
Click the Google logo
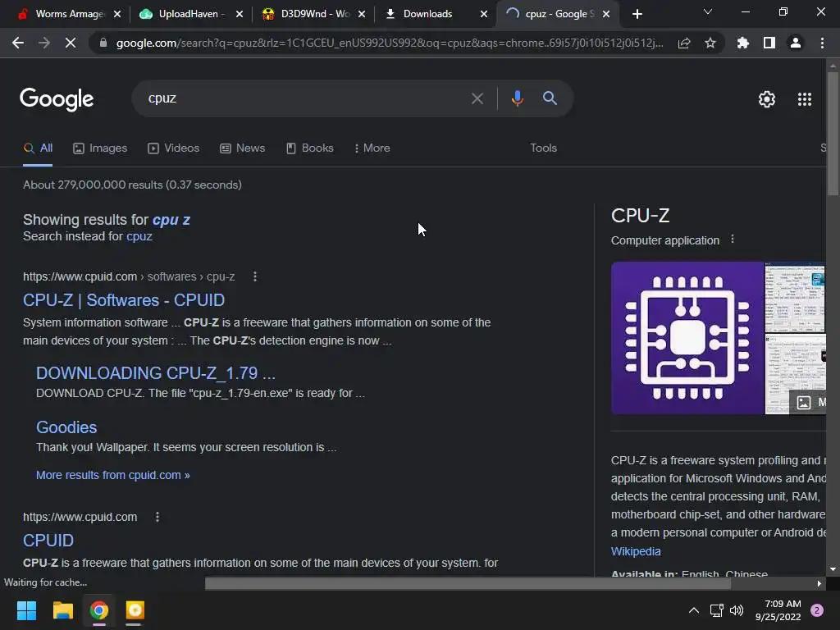(x=57, y=99)
